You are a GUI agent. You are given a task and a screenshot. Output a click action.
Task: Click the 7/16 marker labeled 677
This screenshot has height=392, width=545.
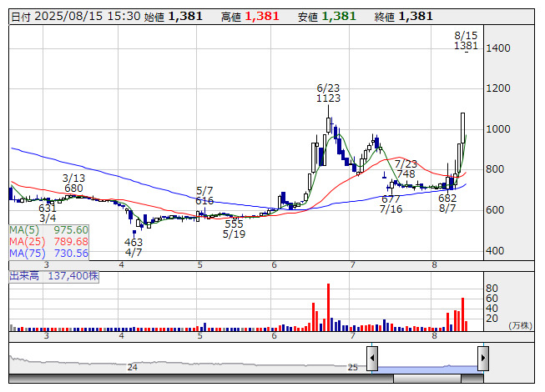[391, 204]
